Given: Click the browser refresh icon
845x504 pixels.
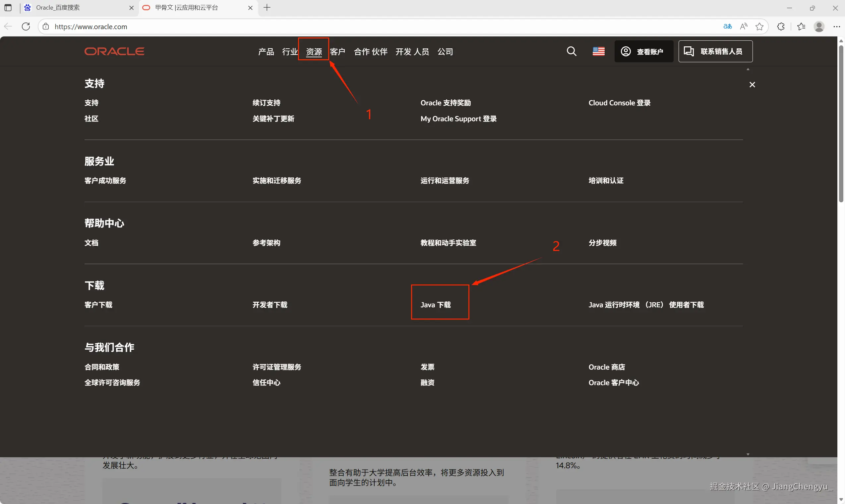Looking at the screenshot, I should pos(26,26).
